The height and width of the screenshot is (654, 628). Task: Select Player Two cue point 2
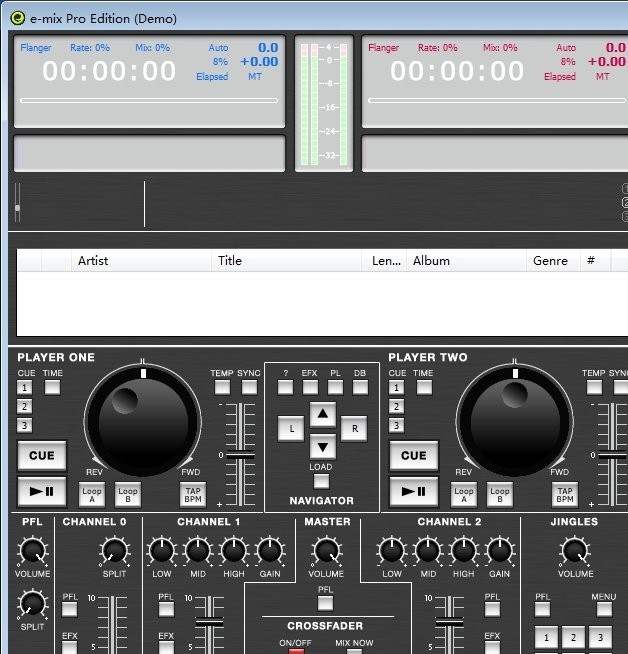(x=396, y=406)
